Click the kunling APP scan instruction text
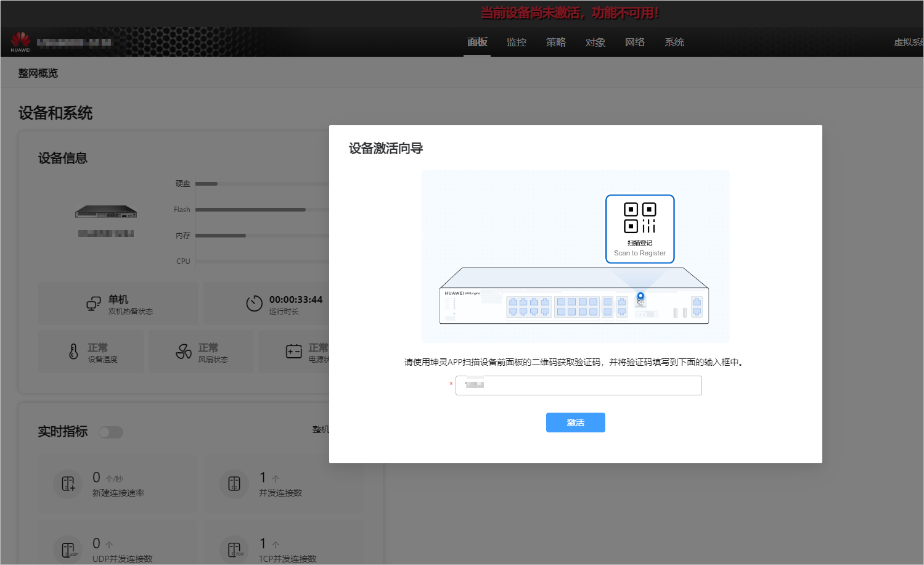 pyautogui.click(x=575, y=362)
